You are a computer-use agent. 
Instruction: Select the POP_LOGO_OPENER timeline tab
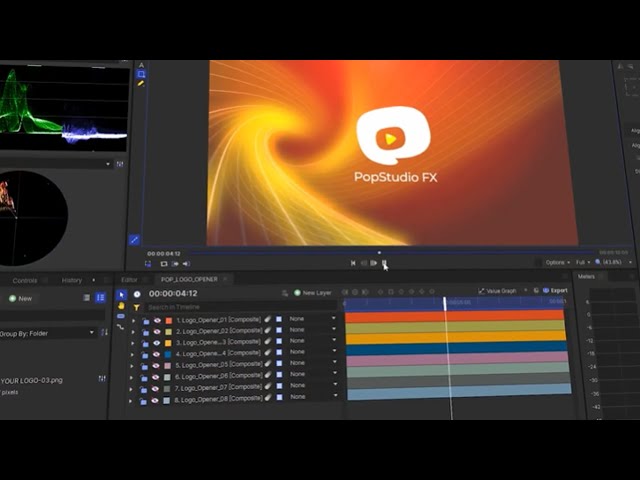tap(189, 279)
